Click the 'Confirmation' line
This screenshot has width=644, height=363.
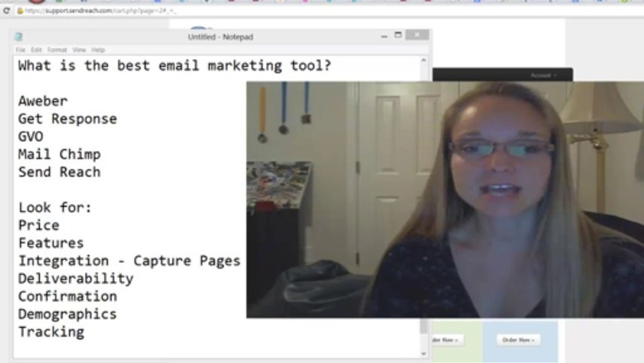click(67, 296)
